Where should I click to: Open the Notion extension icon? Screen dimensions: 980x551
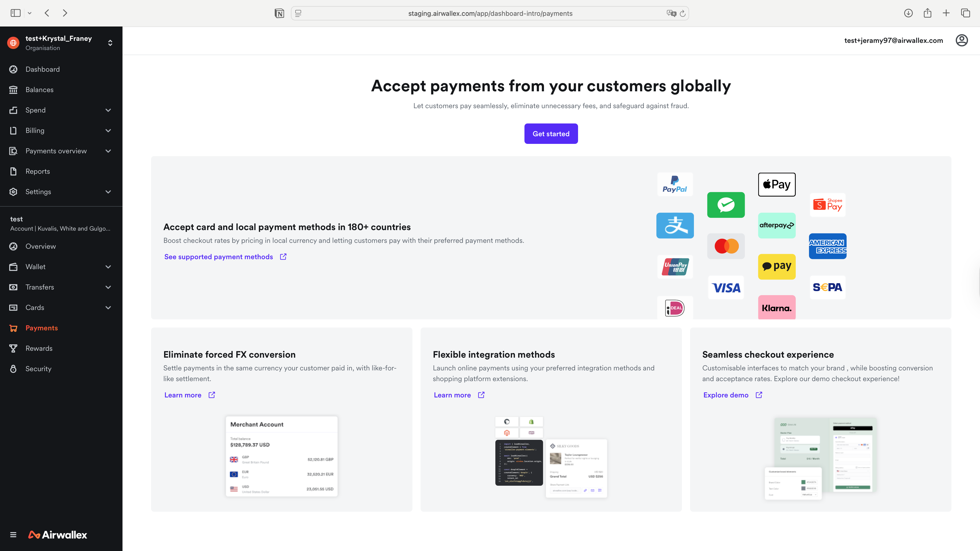pos(279,13)
